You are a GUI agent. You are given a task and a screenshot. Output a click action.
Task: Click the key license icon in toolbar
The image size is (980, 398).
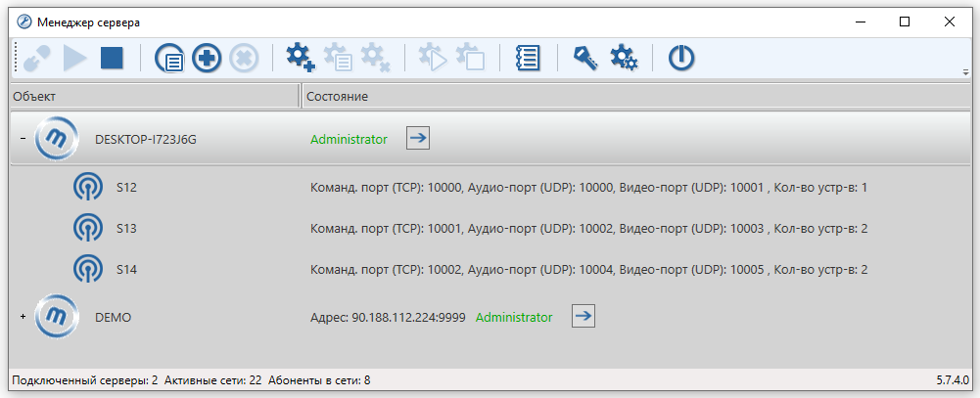coord(585,58)
